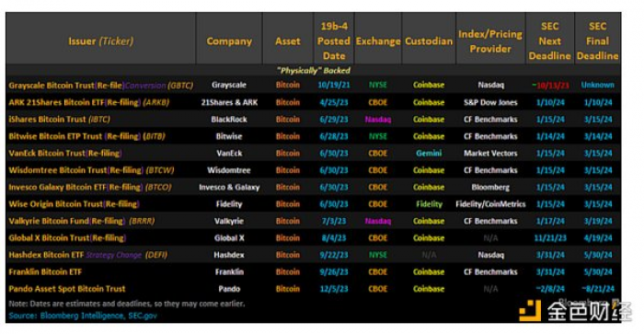Open the SEC.gov source link
The height and width of the screenshot is (334, 644).
pos(143,316)
